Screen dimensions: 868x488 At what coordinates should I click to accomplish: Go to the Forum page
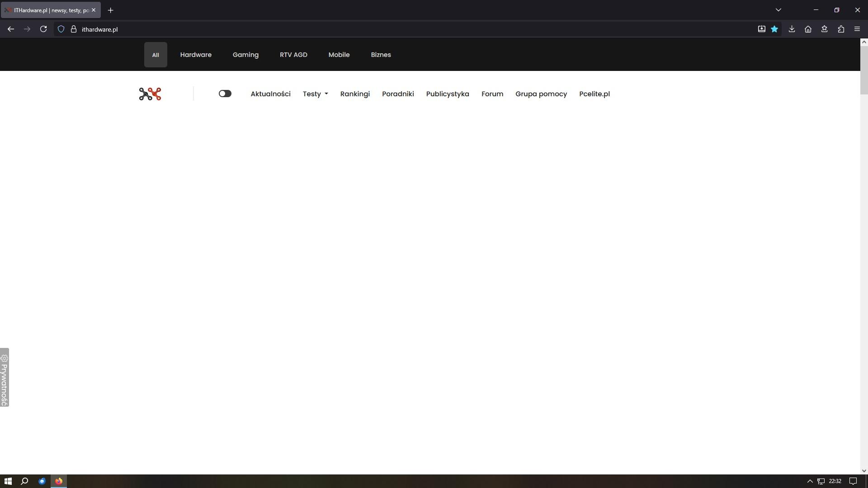point(492,94)
